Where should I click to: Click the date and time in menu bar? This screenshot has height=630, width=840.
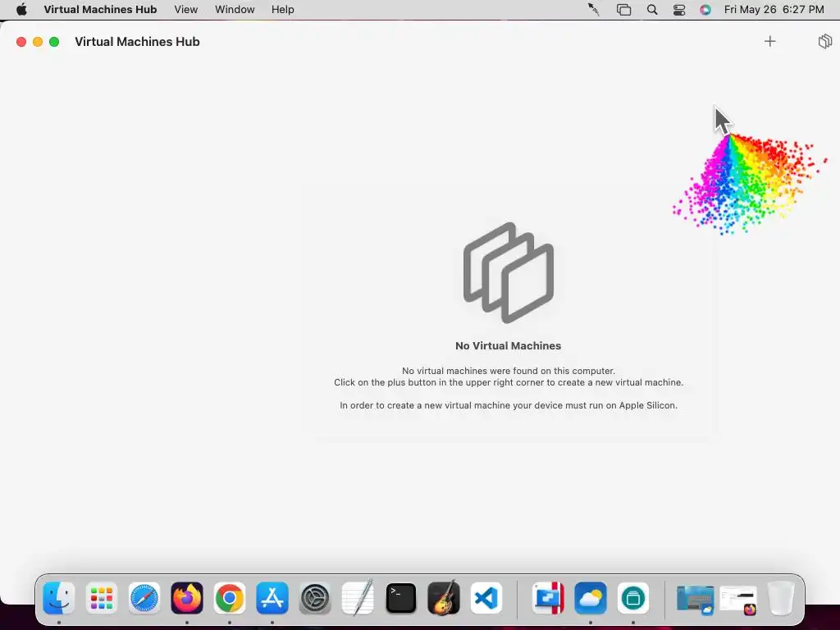point(774,10)
